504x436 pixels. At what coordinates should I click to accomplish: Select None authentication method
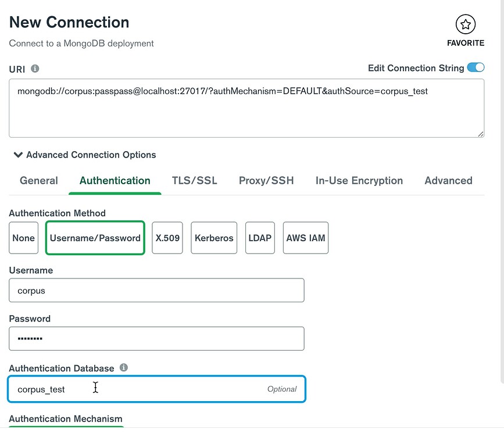(24, 238)
